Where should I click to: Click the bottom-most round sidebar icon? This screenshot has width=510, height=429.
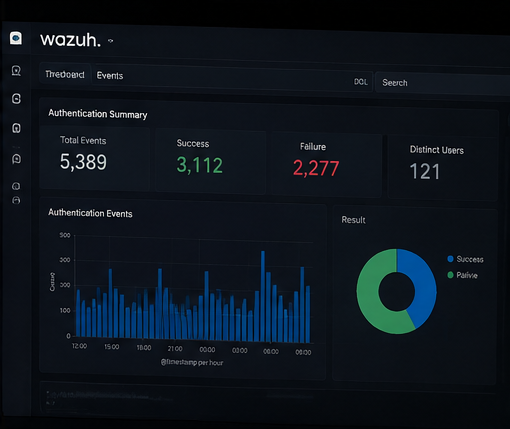(16, 200)
